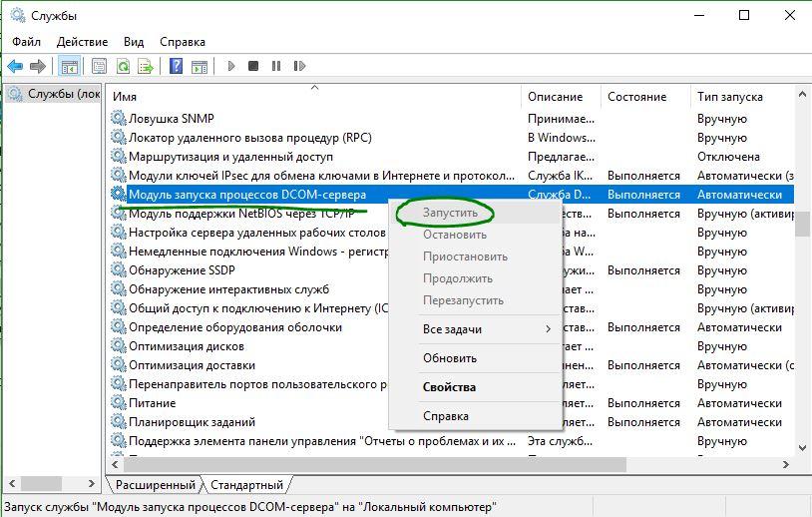
Task: Switch to the Стандартный tab
Action: click(246, 485)
